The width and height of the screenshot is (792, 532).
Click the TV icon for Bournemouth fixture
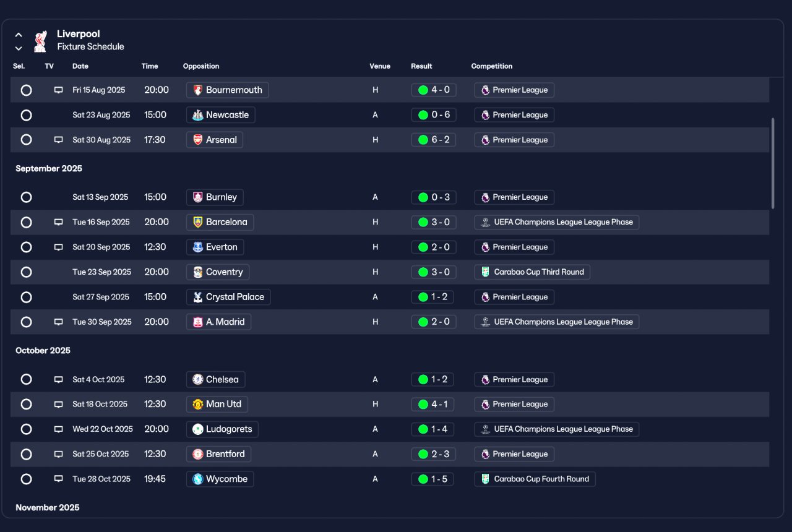[x=59, y=90]
